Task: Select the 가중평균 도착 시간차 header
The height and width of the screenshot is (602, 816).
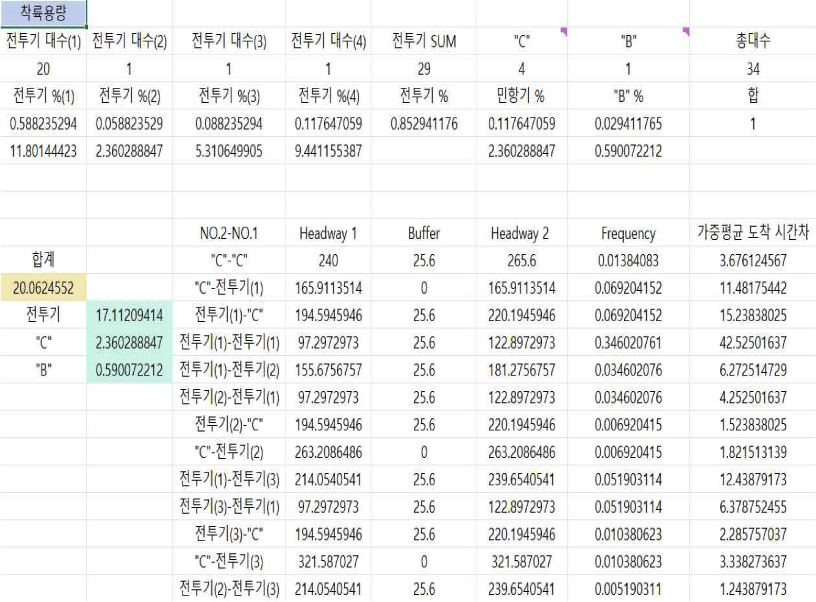Action: [x=752, y=234]
